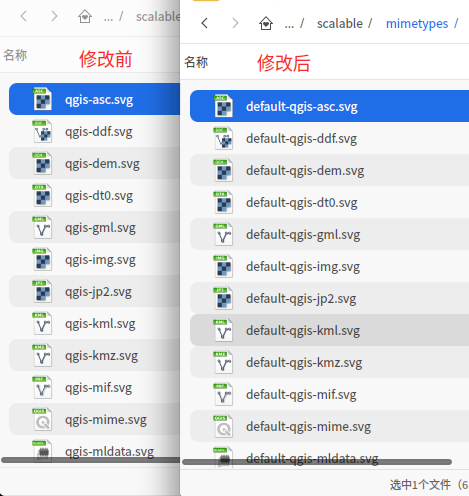
Task: Click the qgis-mif.svg file icon in left window
Action: tap(42, 387)
